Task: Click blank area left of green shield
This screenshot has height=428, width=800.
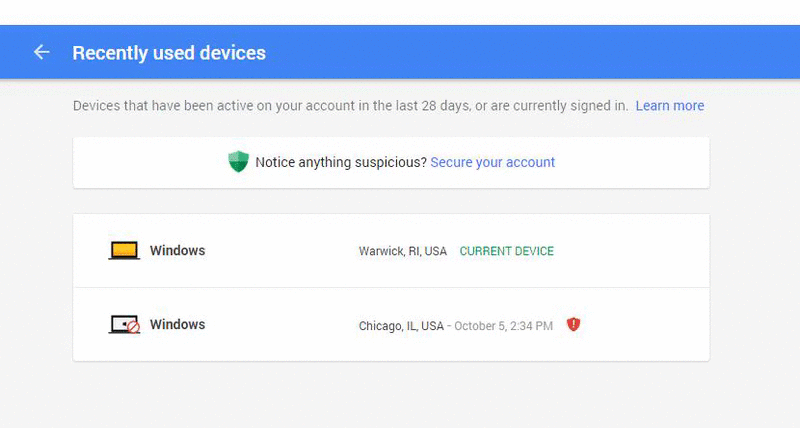Action: click(x=150, y=162)
